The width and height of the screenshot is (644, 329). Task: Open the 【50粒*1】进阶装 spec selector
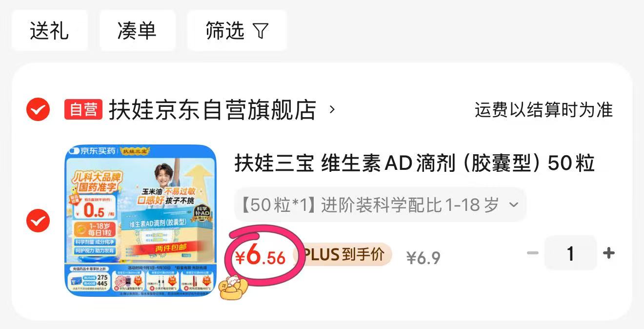tap(380, 205)
